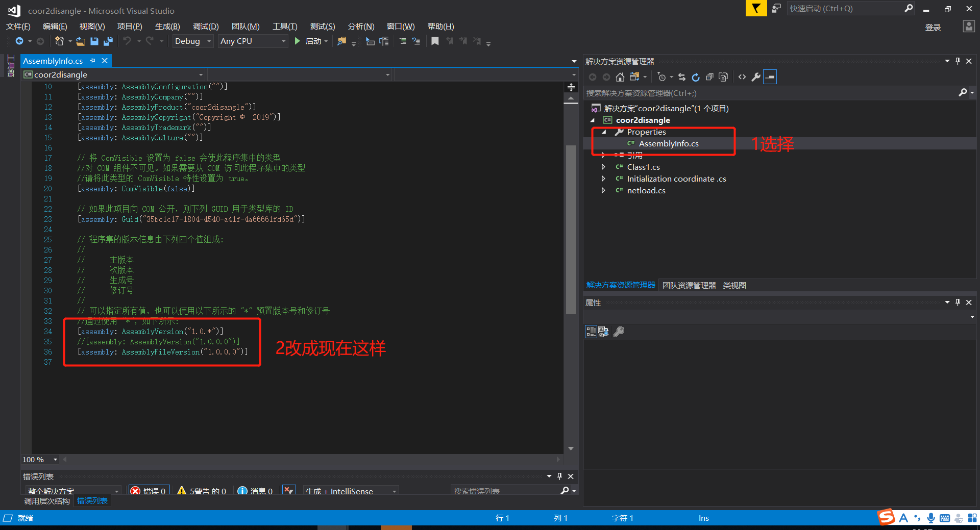Open the 调试(D) menu
The image size is (980, 530).
[x=205, y=26]
